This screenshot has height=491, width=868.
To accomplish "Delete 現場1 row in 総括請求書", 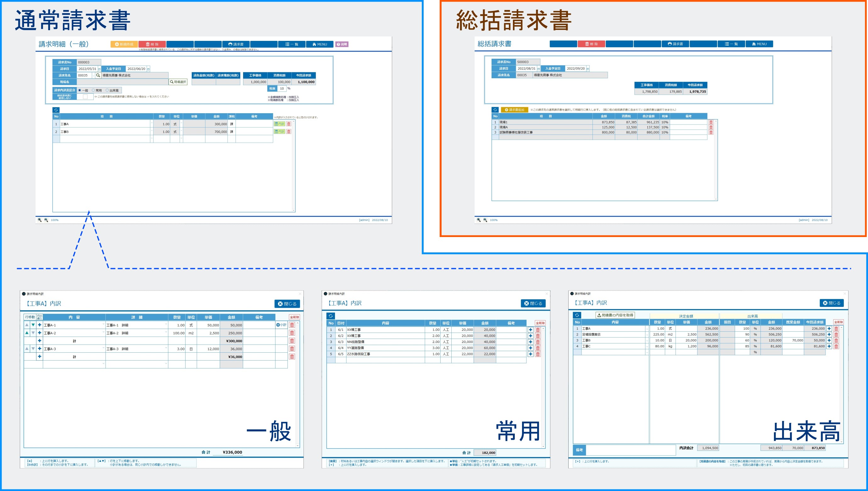I will point(711,122).
